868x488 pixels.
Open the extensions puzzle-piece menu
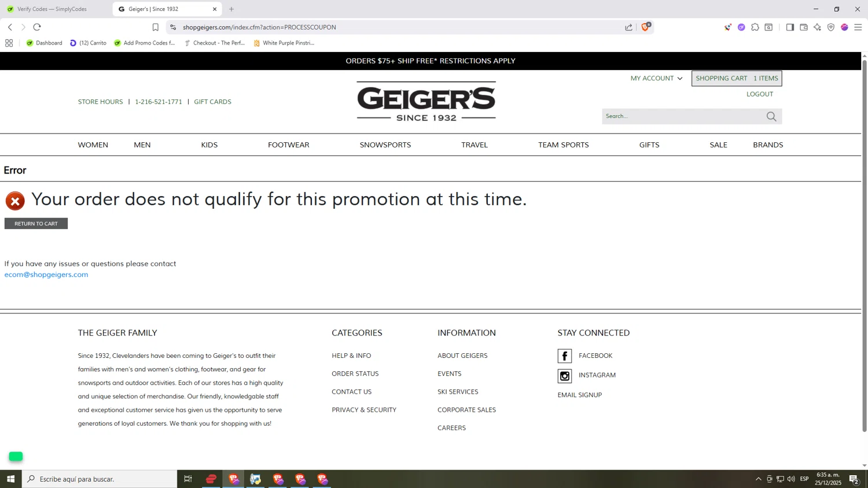tap(755, 27)
